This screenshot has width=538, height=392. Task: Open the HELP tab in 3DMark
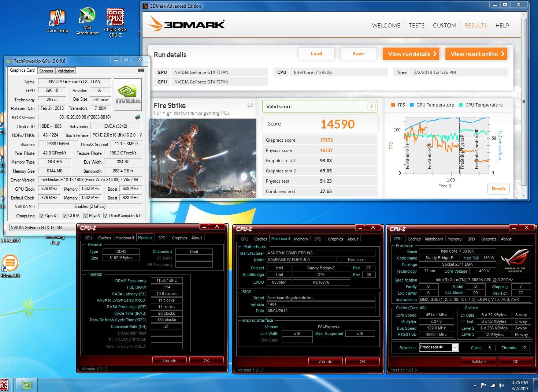click(502, 25)
